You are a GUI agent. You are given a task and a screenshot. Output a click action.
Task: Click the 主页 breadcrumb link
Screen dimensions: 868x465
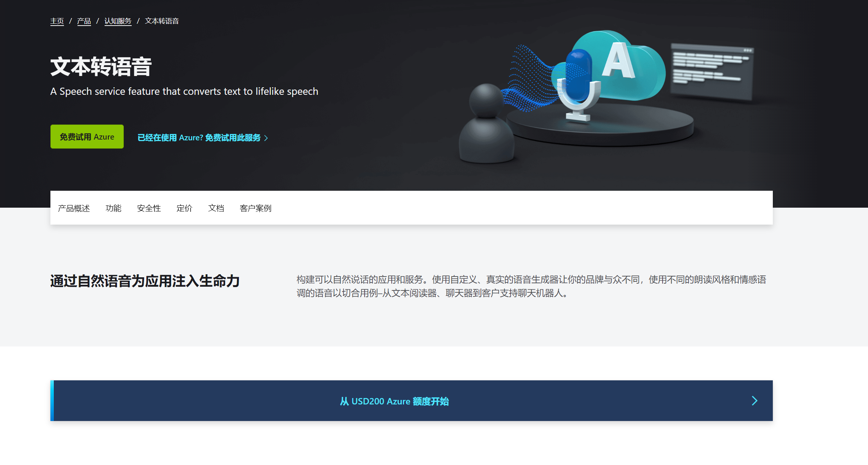click(x=57, y=21)
